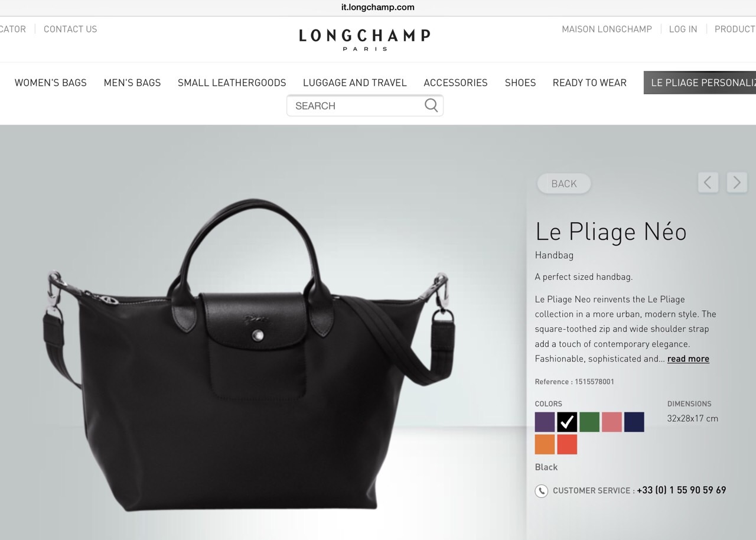Choose the red-coral color swatch
Viewport: 756px width, 540px height.
tap(567, 444)
